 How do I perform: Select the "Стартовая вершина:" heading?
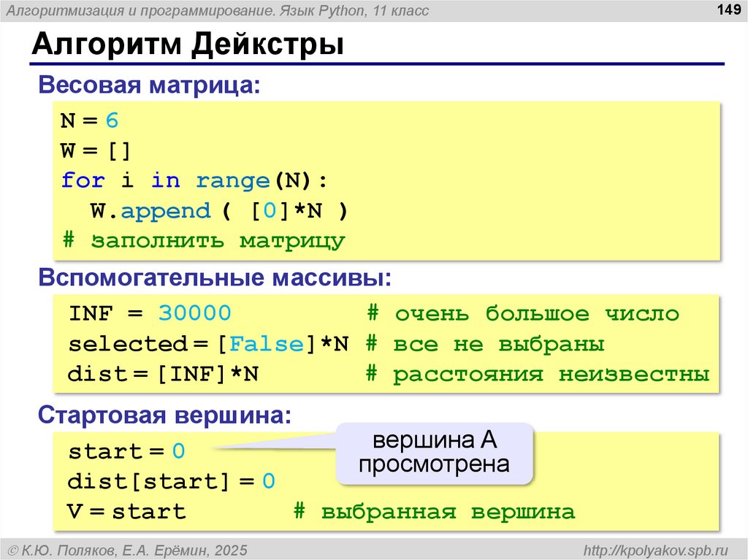click(x=164, y=415)
